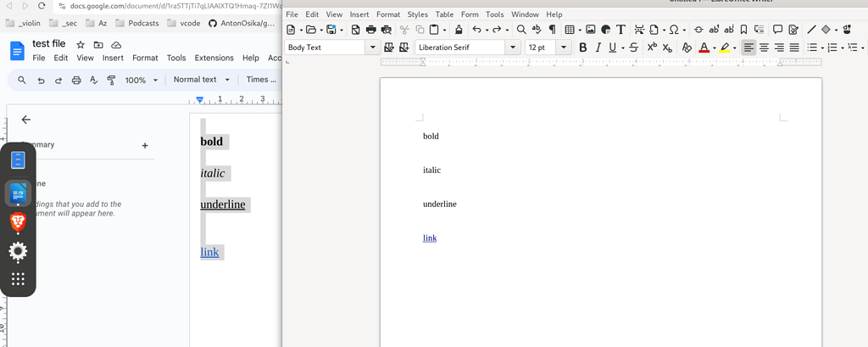
Task: Insert text box in LibreOffice Writer
Action: coord(621,30)
